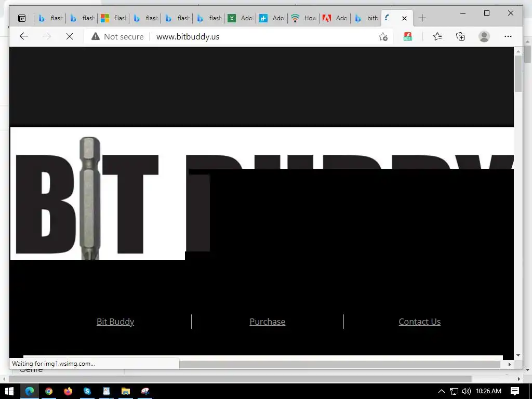Click the 10:26 AM clock
The height and width of the screenshot is (399, 532).
coord(488,391)
